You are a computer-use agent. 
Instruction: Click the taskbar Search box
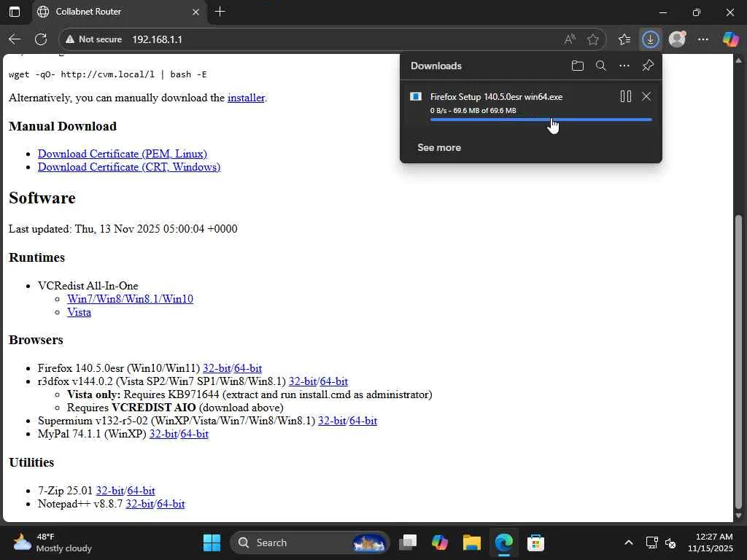click(309, 542)
